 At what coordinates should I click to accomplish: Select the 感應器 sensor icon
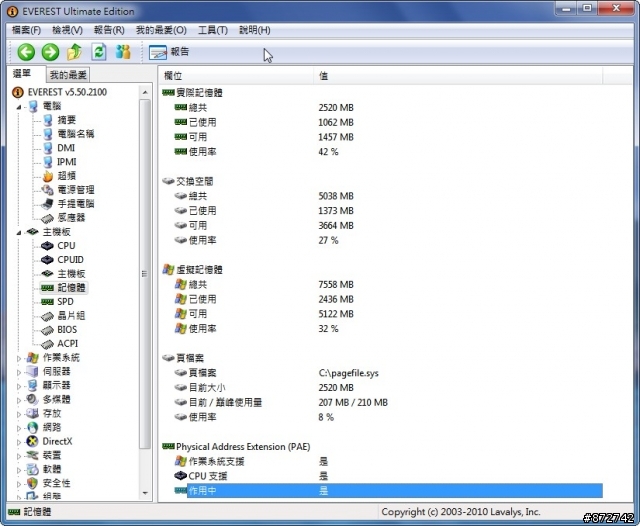point(47,218)
